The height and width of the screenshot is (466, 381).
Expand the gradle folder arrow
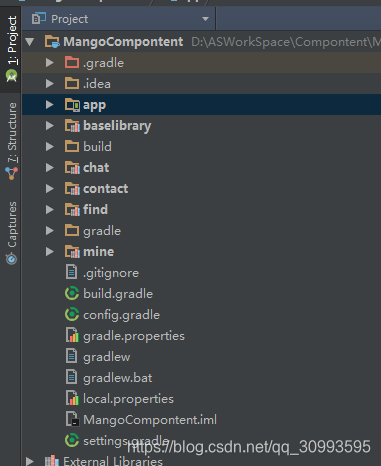(x=50, y=231)
